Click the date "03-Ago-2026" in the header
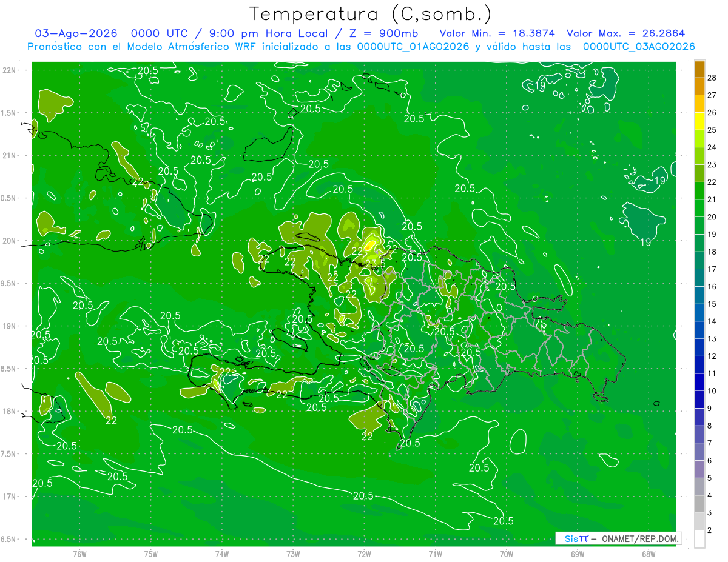This screenshot has height=562, width=728. [x=75, y=34]
